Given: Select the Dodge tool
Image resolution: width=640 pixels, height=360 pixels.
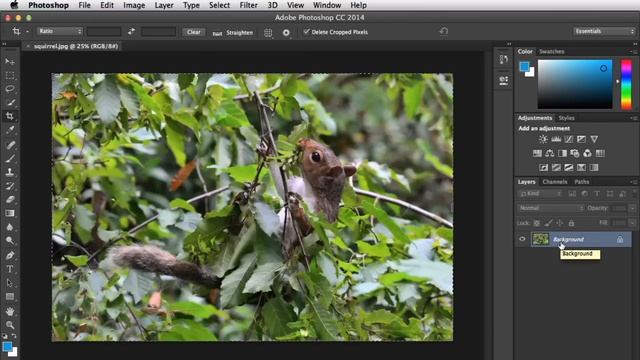Looking at the screenshot, I should click(x=10, y=241).
